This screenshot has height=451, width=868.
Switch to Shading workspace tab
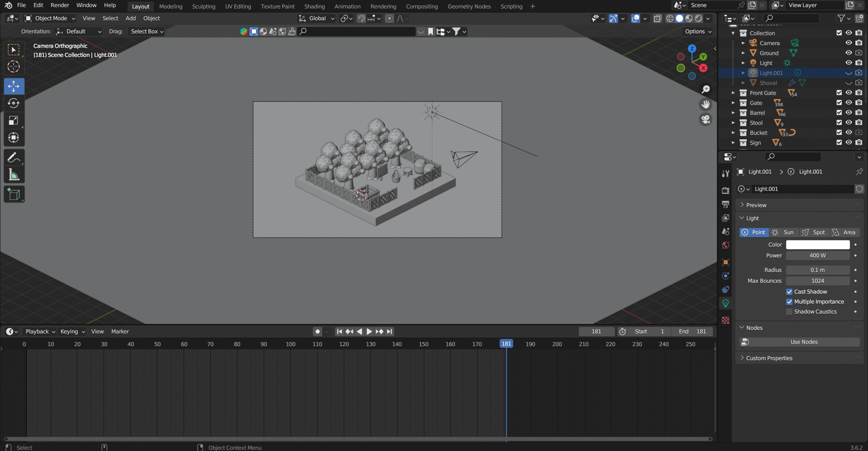pyautogui.click(x=314, y=6)
